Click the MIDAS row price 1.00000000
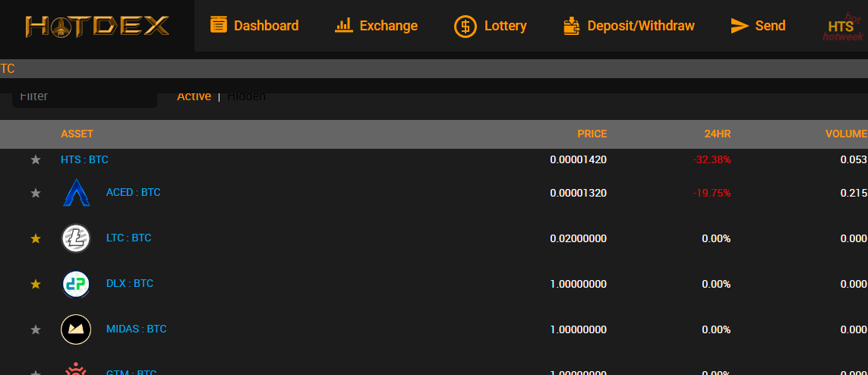 point(579,329)
